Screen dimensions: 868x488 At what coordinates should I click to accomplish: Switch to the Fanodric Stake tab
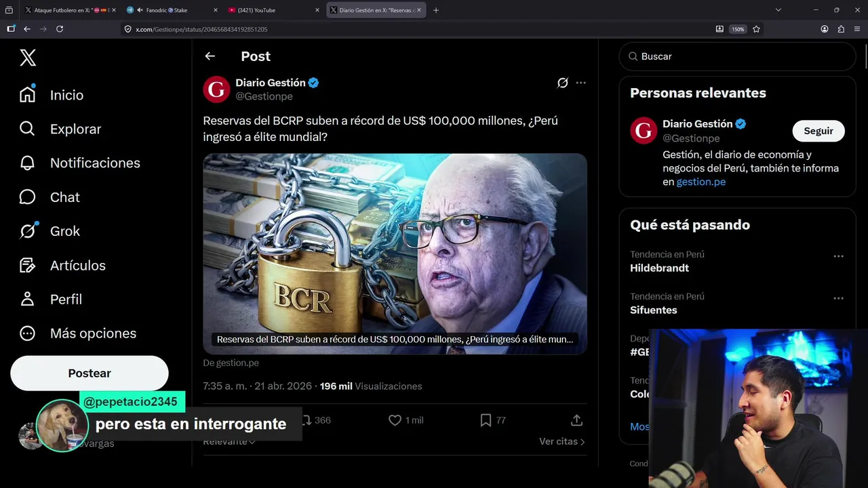click(x=168, y=10)
